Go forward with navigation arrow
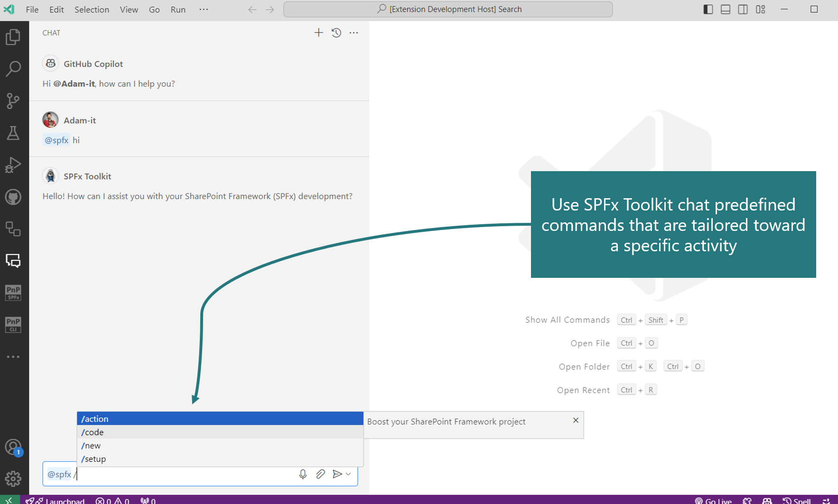The image size is (838, 504). coord(270,9)
